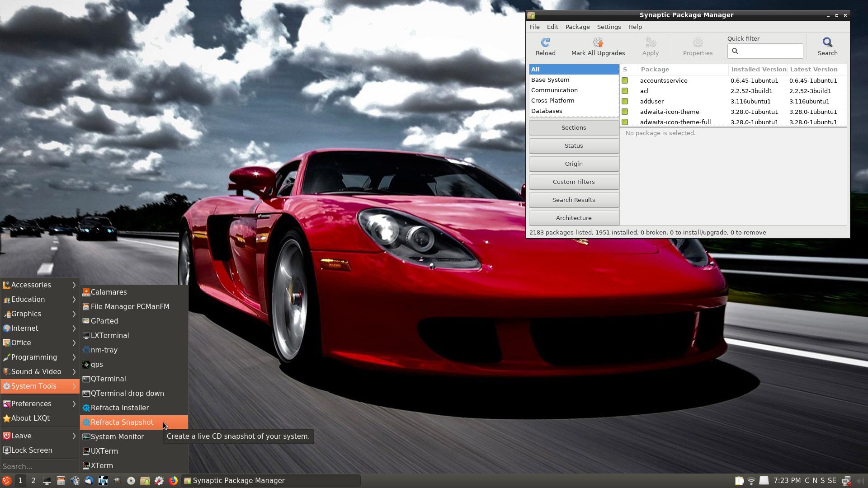The image size is (868, 488).
Task: Open the Edit menu in Synaptic
Action: (x=552, y=27)
